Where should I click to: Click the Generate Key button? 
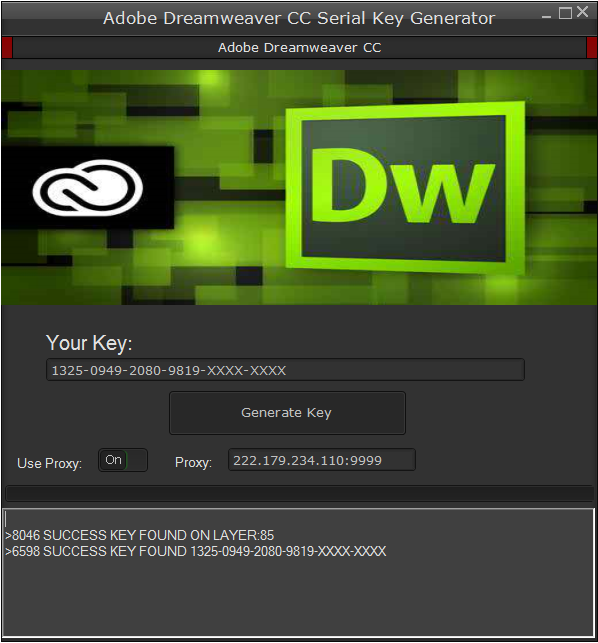(287, 413)
